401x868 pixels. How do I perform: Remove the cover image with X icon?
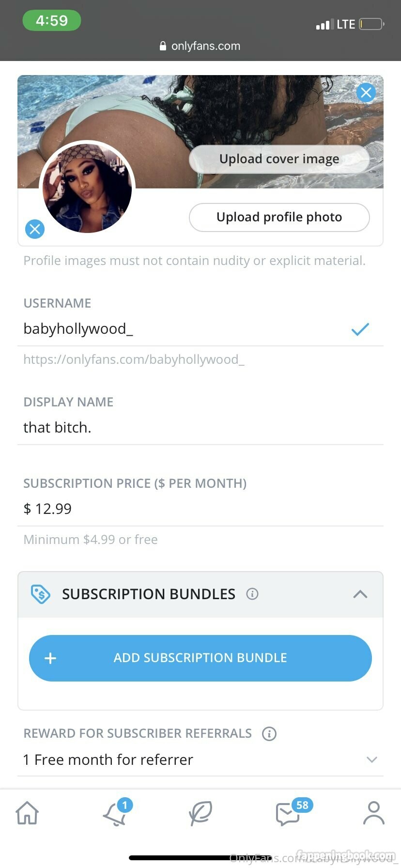pyautogui.click(x=366, y=92)
